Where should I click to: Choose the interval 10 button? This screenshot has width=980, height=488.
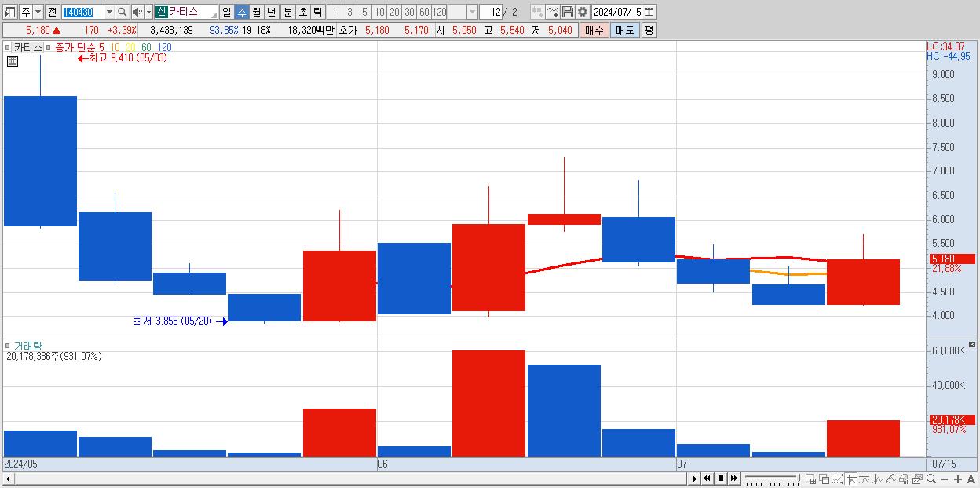[379, 12]
